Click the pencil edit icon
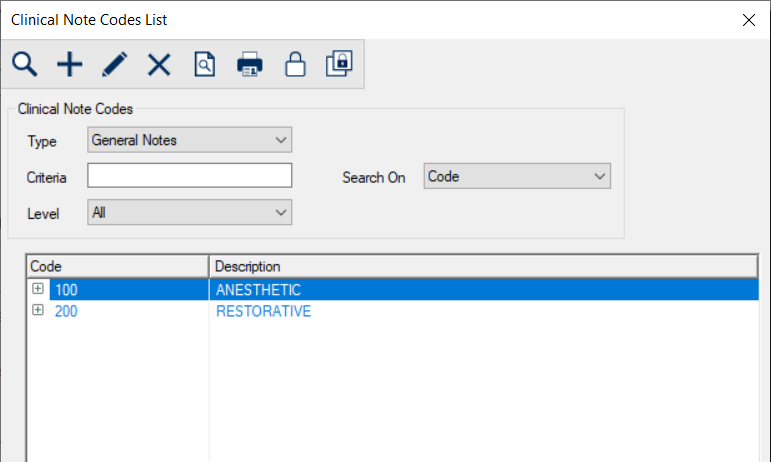 pyautogui.click(x=115, y=65)
